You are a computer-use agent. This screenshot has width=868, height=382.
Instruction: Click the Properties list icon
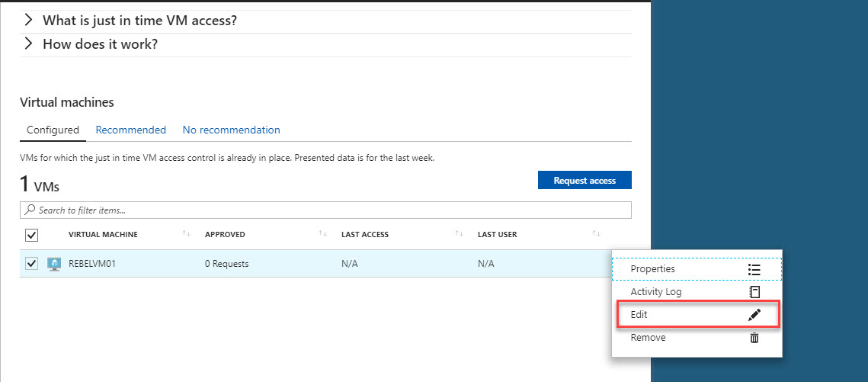(754, 269)
